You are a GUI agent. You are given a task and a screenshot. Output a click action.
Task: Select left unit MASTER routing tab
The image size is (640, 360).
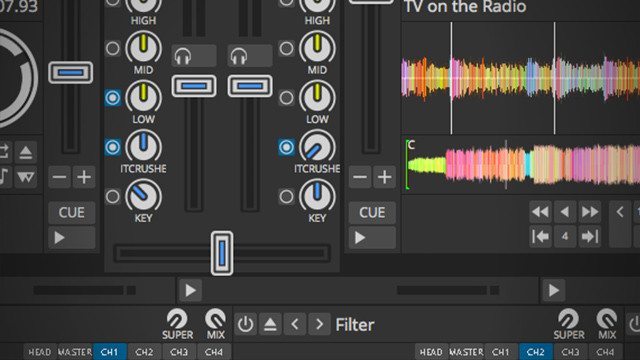[75, 352]
